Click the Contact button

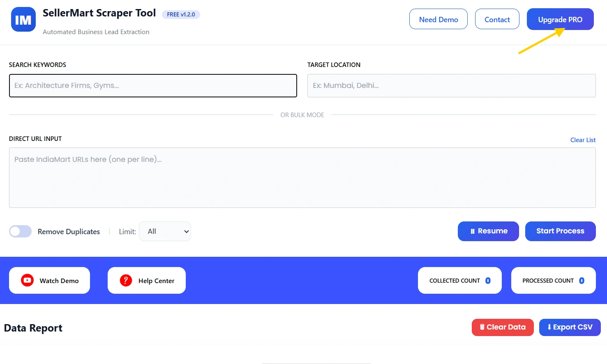pos(497,19)
